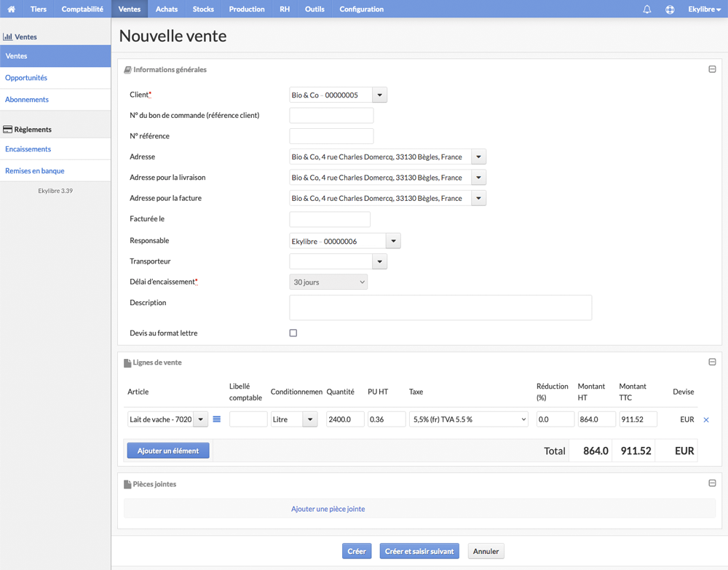Click Ajouter un élément button
The height and width of the screenshot is (570, 728).
point(168,451)
